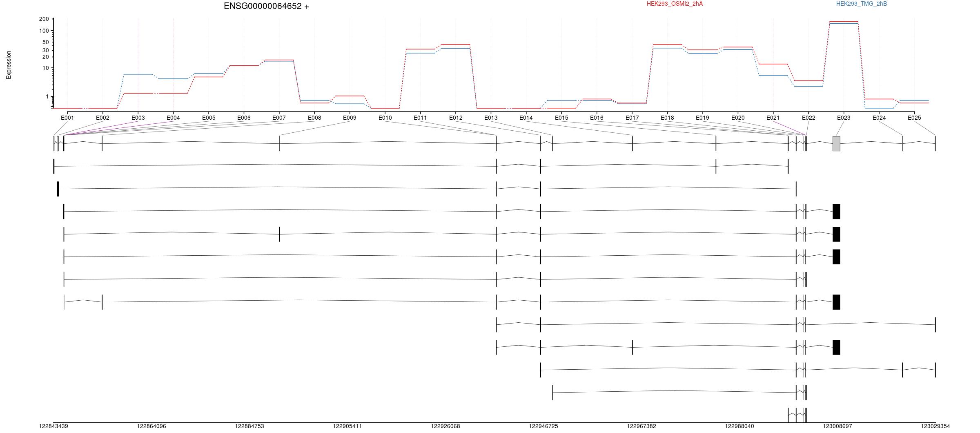Click exon label E006
Image resolution: width=980 pixels, height=433 pixels.
pyautogui.click(x=244, y=118)
